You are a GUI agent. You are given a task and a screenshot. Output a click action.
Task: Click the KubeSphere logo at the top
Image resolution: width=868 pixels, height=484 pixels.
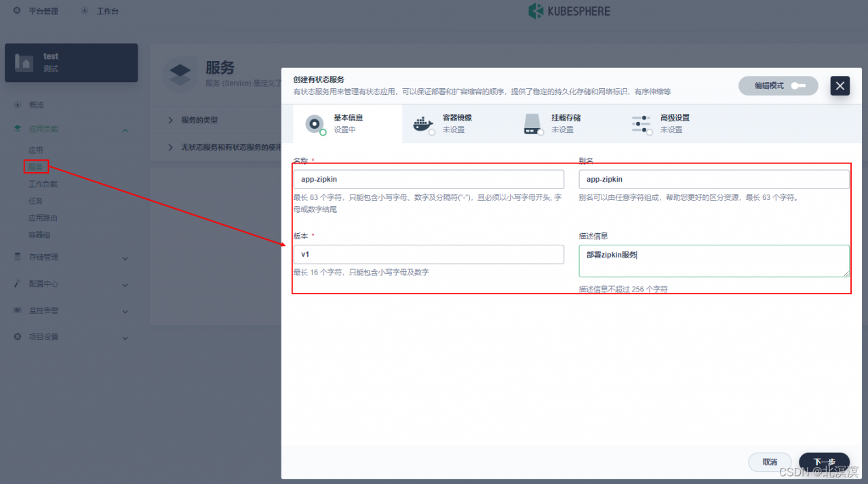pyautogui.click(x=569, y=11)
